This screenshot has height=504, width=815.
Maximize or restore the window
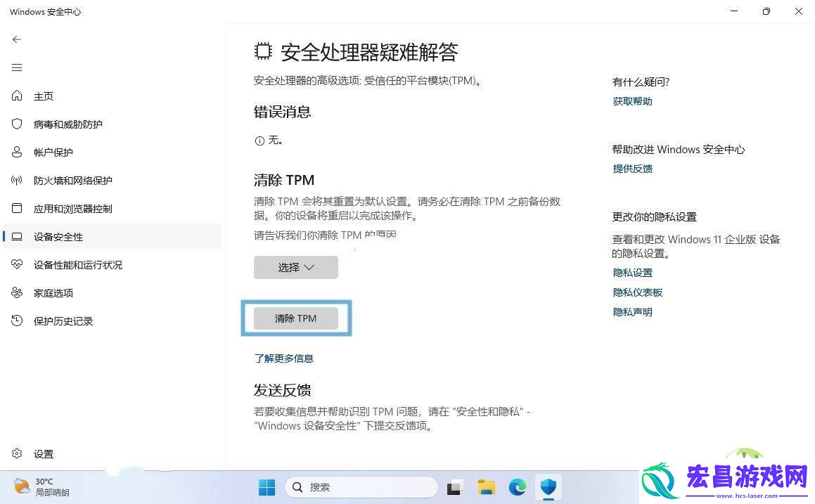tap(766, 11)
